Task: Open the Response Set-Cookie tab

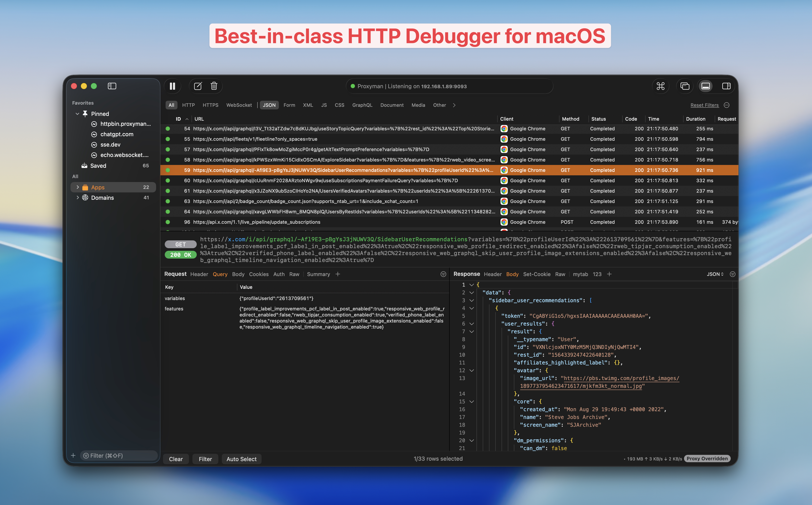Action: pos(537,274)
